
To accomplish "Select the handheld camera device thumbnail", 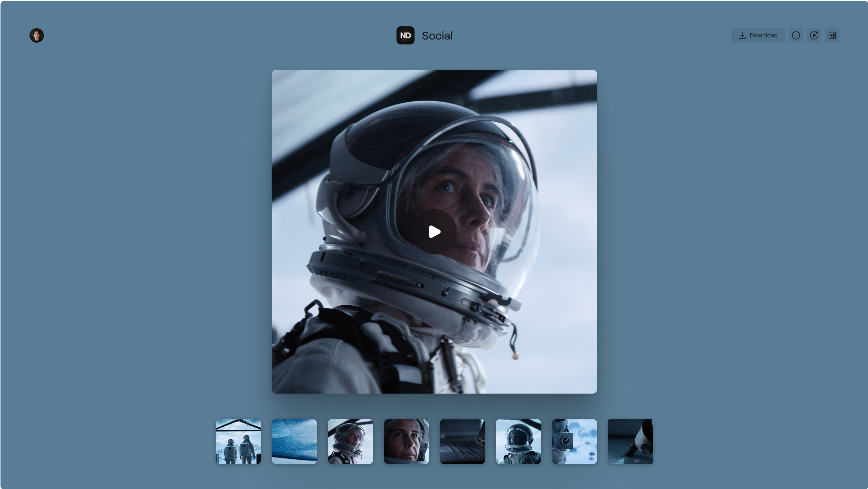I will coord(574,441).
